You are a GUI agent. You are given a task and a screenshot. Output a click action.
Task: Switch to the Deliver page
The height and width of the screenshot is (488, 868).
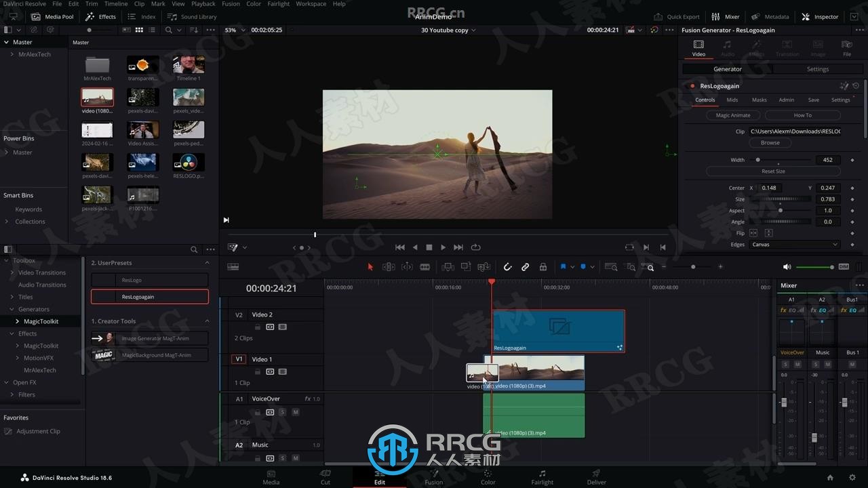[597, 477]
